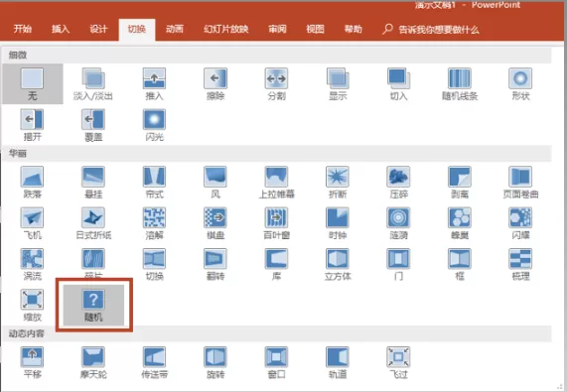Select the 轨道 orbit transition
The image size is (567, 392).
(x=338, y=363)
